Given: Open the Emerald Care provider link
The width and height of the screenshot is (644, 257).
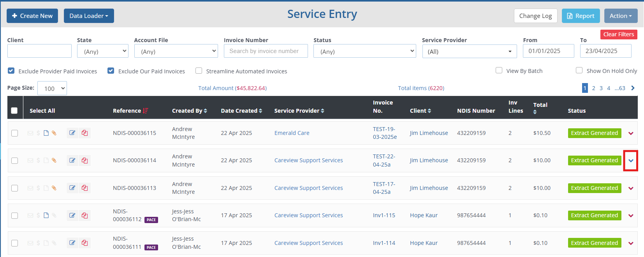Looking at the screenshot, I should pyautogui.click(x=292, y=133).
